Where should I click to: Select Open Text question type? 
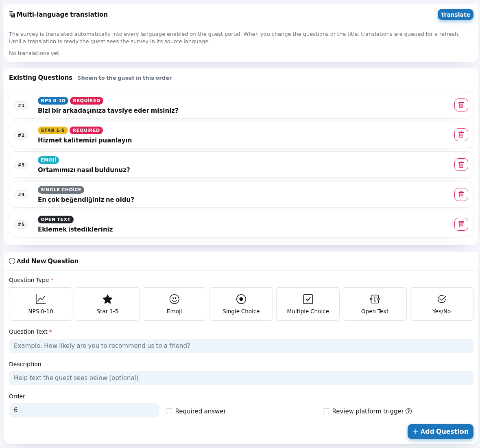[x=375, y=304]
